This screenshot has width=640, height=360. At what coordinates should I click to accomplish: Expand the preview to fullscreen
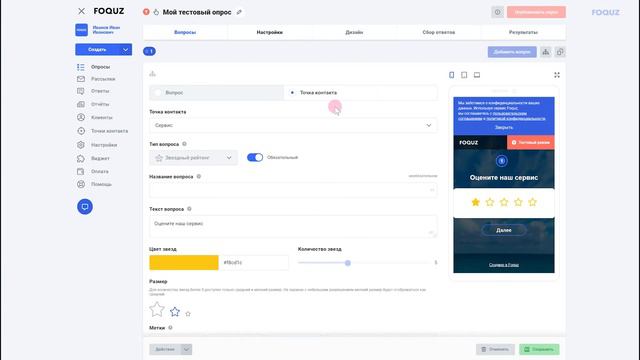pos(557,75)
